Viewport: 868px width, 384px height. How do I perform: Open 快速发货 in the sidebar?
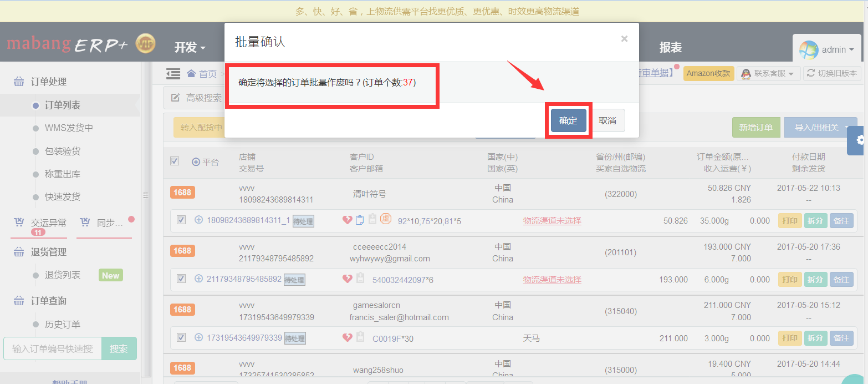pyautogui.click(x=63, y=196)
